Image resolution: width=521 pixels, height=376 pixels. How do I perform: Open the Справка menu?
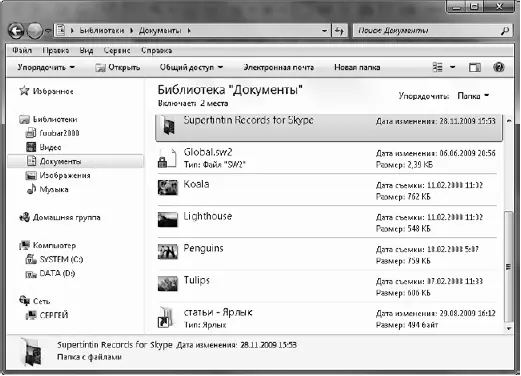tap(156, 50)
